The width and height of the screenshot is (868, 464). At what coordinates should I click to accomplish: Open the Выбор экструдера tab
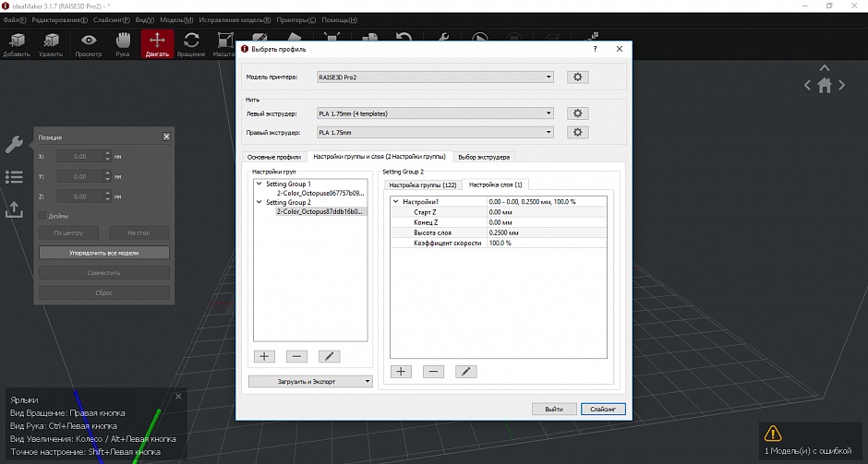483,157
